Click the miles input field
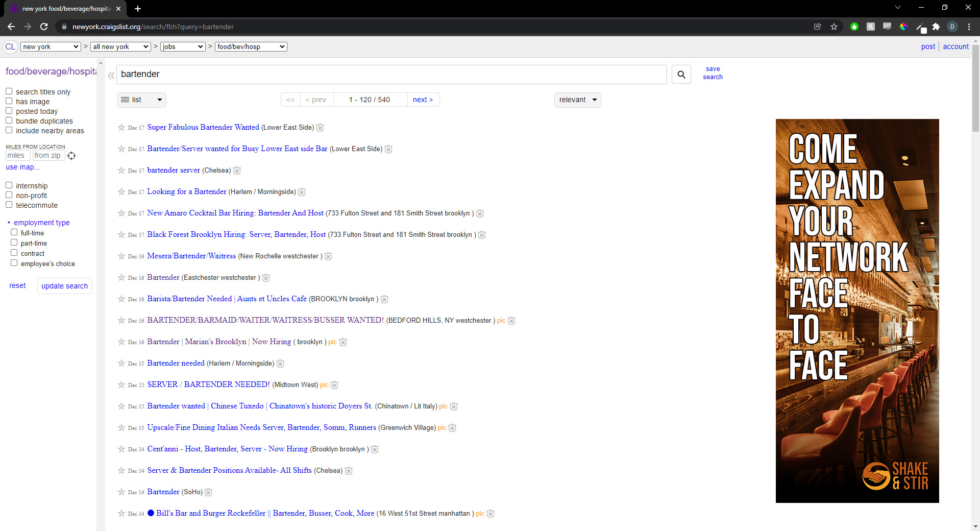 (x=18, y=156)
